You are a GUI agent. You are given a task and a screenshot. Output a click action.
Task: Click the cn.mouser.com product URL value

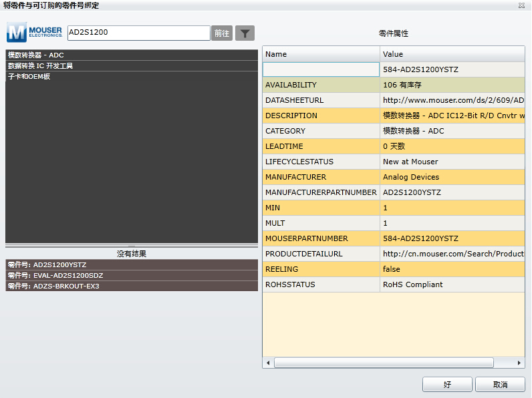453,254
